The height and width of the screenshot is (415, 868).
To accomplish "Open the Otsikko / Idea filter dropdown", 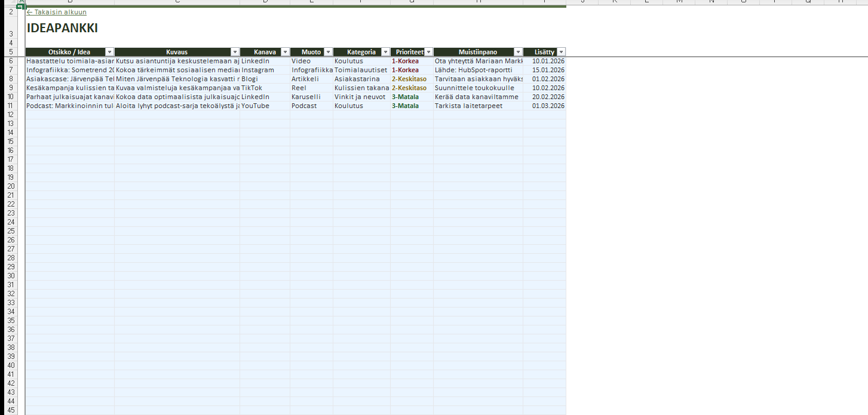I will click(109, 52).
